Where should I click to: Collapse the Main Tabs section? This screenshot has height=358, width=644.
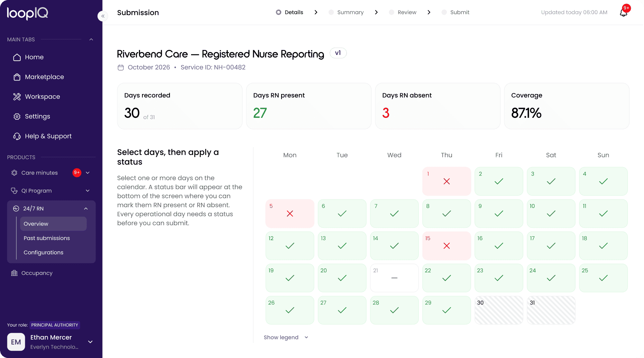[91, 40]
